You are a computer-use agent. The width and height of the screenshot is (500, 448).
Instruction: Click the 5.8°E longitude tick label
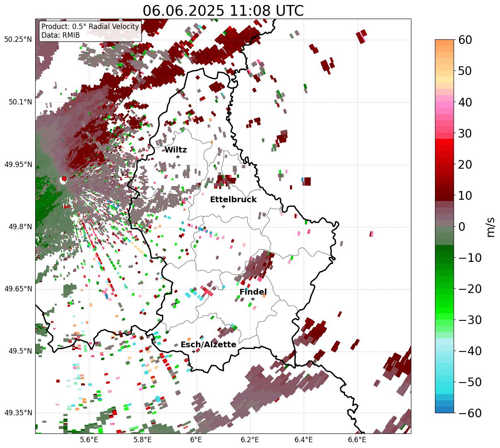point(143,440)
